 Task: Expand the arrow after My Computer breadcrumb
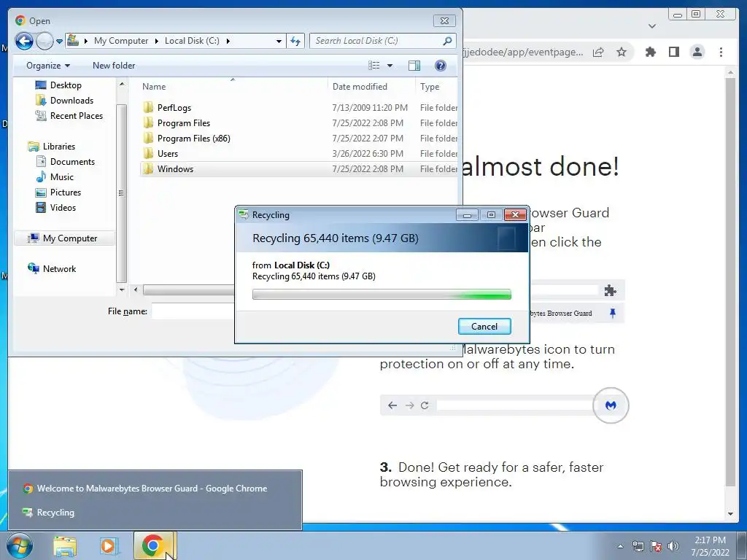[x=156, y=42]
